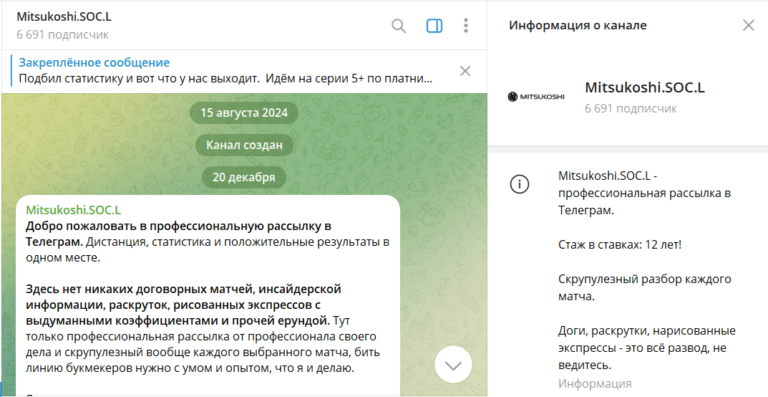Click the channel title in chat header
Screen dimensions: 768x397
click(64, 17)
